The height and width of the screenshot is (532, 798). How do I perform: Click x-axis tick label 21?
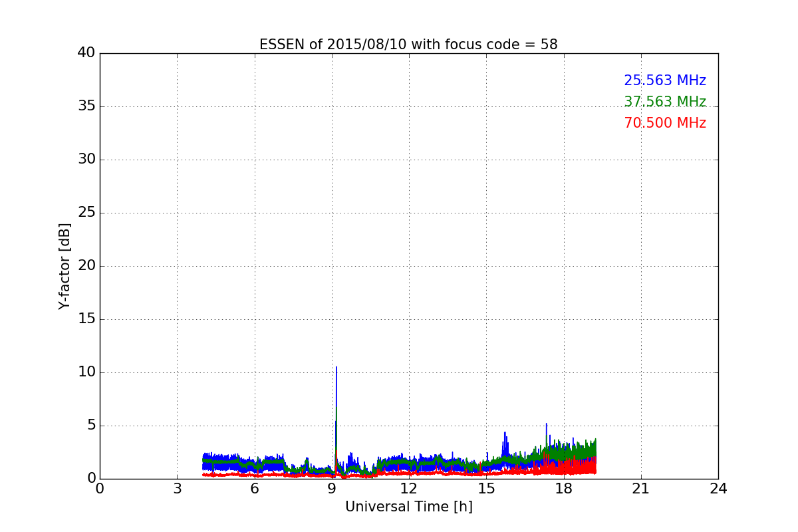[x=641, y=488]
